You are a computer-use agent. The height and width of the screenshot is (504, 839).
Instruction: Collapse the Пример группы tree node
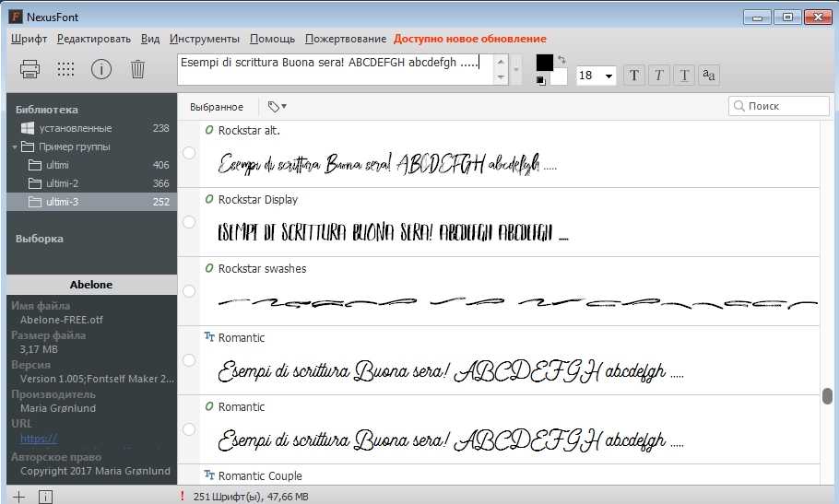pyautogui.click(x=15, y=147)
